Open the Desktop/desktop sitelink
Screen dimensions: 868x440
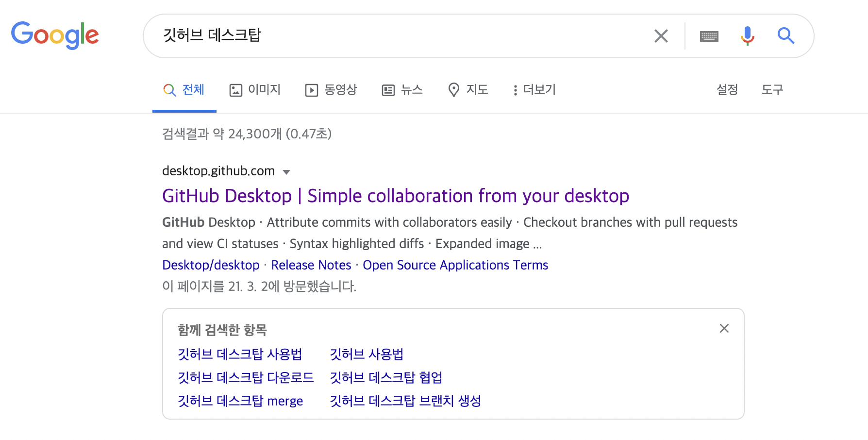coord(211,265)
